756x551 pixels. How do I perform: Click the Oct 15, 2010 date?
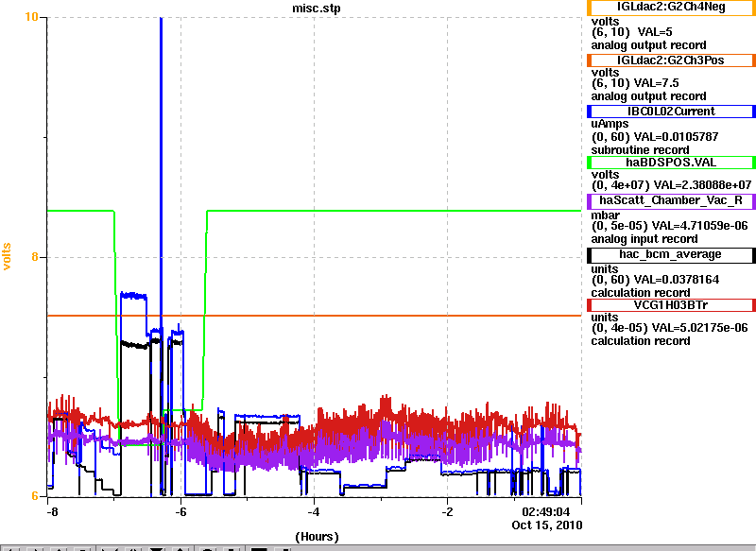pos(547,525)
